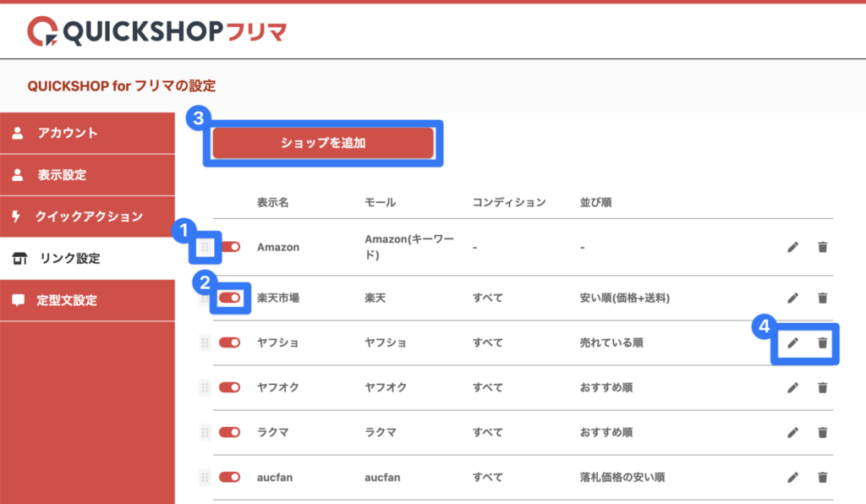866x504 pixels.
Task: Delete the 楽天市場 shop via trash icon
Action: 822,298
